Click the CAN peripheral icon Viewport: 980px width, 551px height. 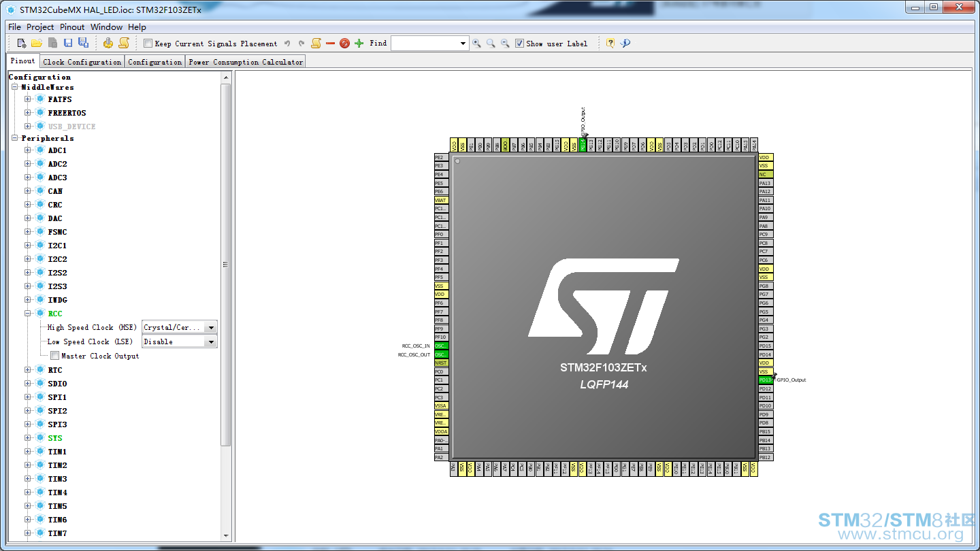tap(40, 191)
